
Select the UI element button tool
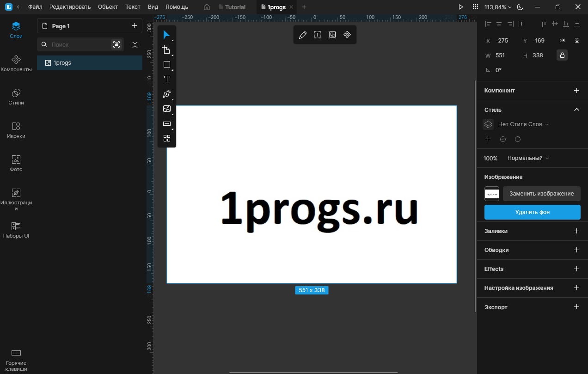(167, 124)
